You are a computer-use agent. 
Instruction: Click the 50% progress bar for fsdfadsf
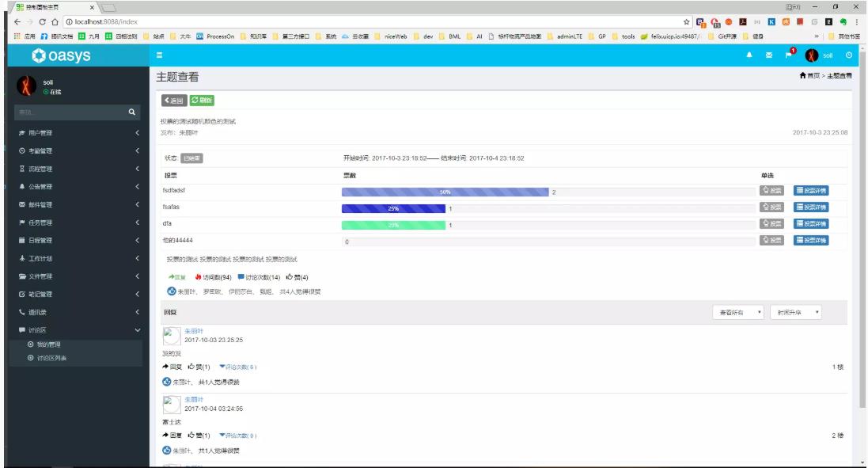(x=445, y=191)
